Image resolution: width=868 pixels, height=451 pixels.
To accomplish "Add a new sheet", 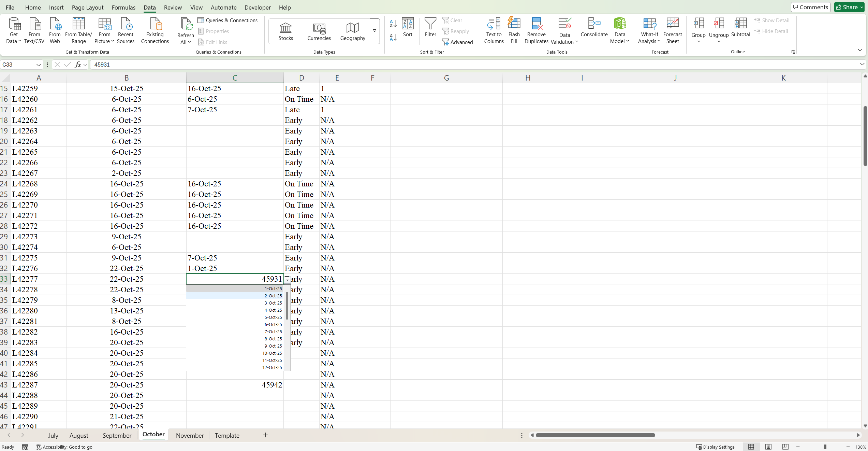I will coord(265,435).
